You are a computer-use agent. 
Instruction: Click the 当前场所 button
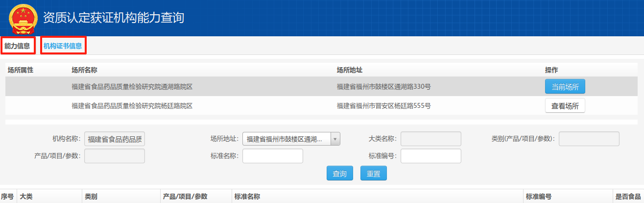point(565,87)
